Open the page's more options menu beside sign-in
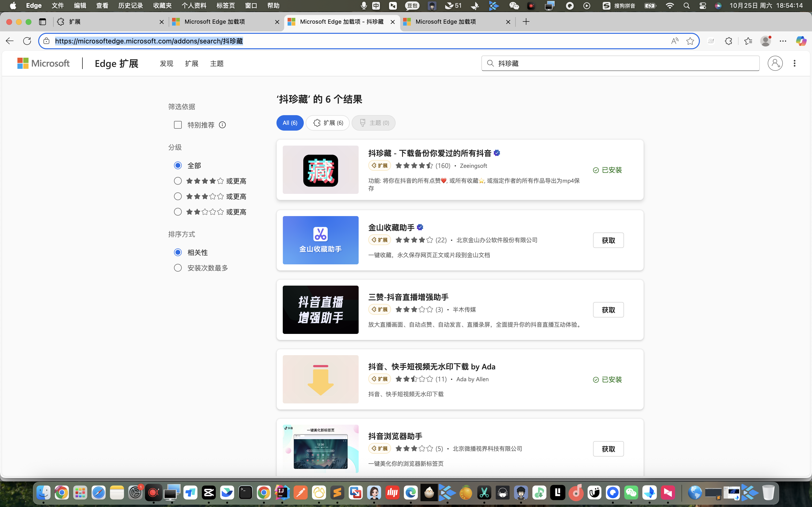This screenshot has height=507, width=812. click(x=794, y=63)
